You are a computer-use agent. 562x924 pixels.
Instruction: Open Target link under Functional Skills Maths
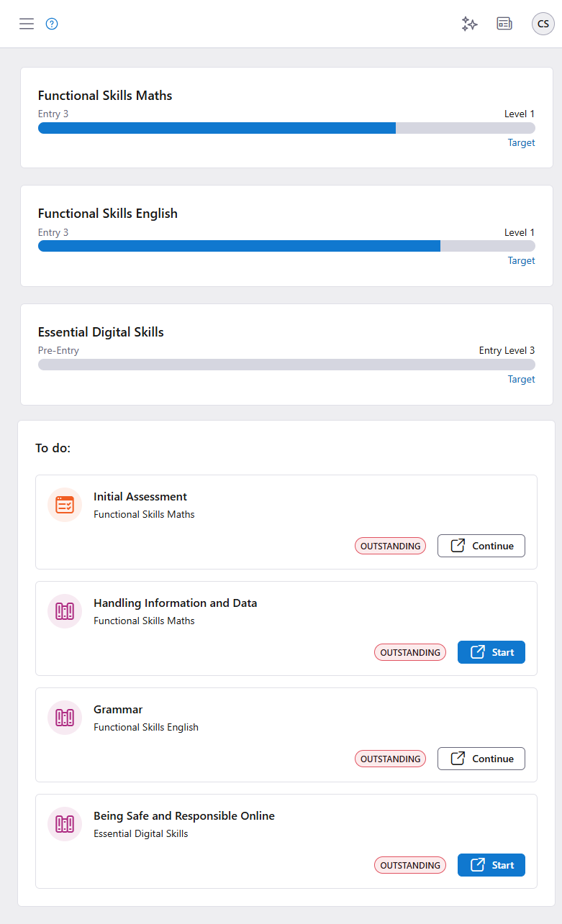coord(521,142)
